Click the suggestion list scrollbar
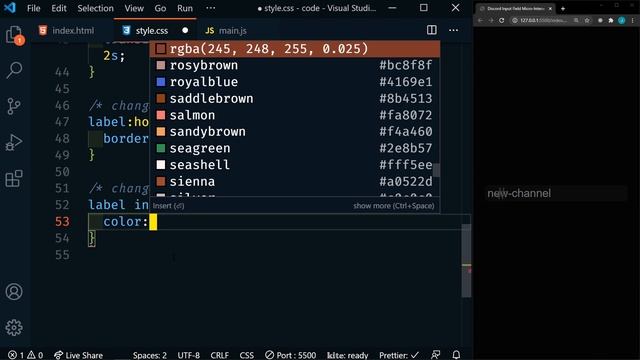 click(x=436, y=170)
